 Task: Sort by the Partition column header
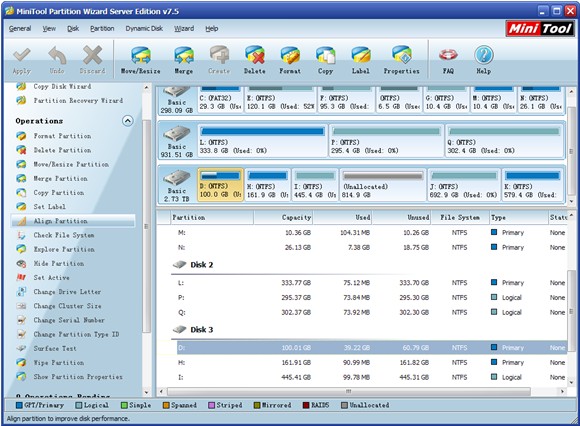click(212, 217)
